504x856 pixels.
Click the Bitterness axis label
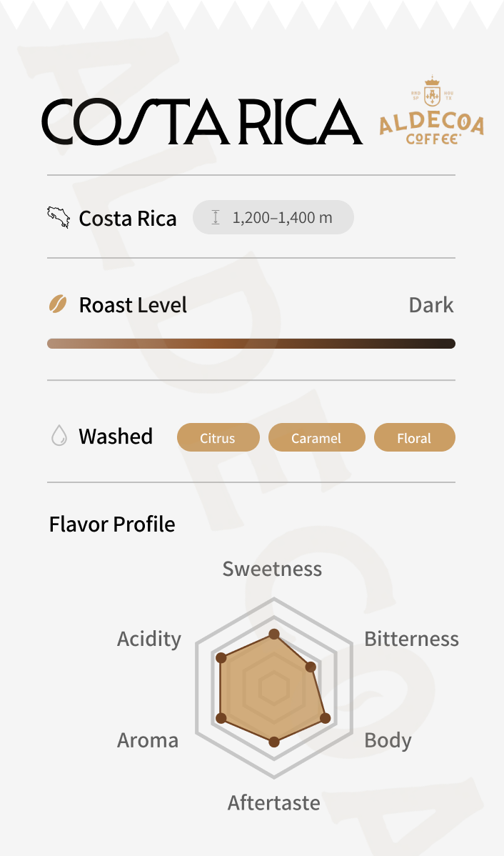[x=411, y=638]
